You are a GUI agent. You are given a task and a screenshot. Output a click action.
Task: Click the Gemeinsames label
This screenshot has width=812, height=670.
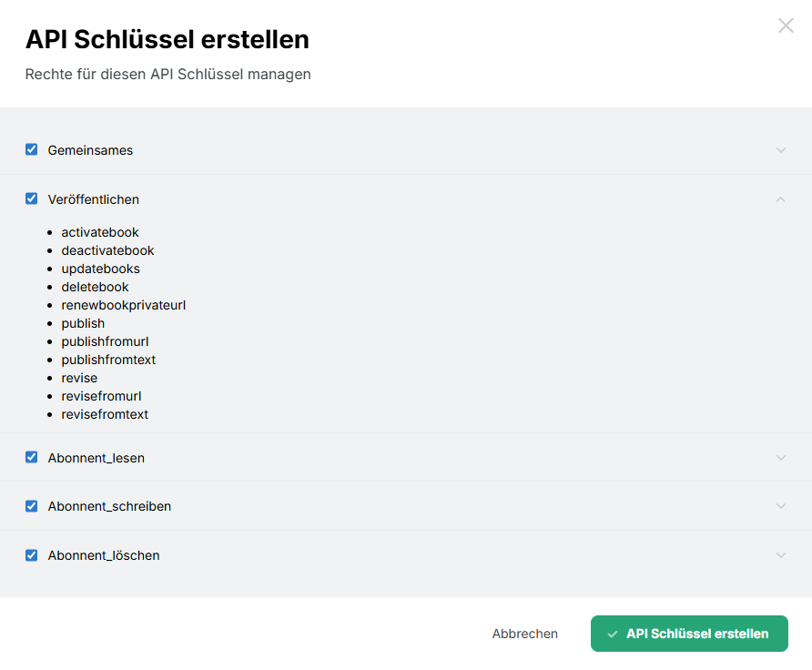90,150
